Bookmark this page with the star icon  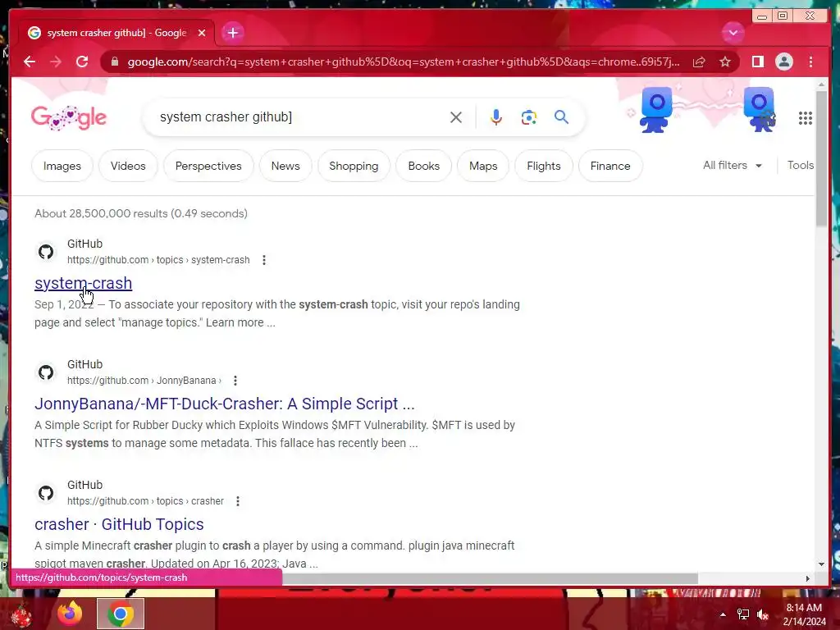[x=725, y=62]
